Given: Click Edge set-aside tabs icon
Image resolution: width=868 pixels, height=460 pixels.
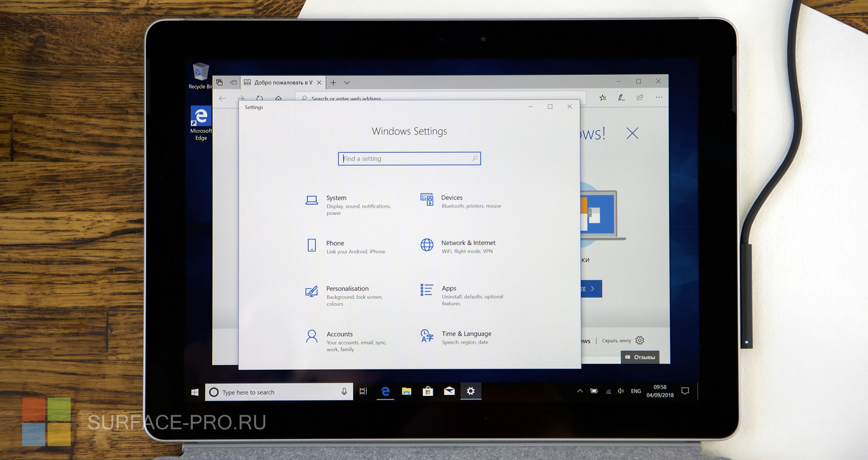Looking at the screenshot, I should [220, 82].
